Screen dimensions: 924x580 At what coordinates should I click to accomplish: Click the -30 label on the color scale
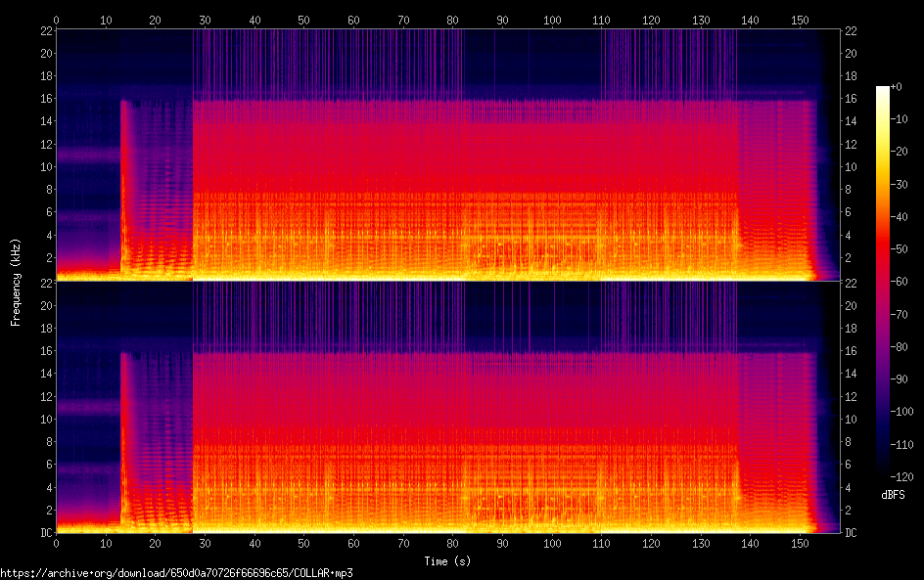pyautogui.click(x=901, y=185)
